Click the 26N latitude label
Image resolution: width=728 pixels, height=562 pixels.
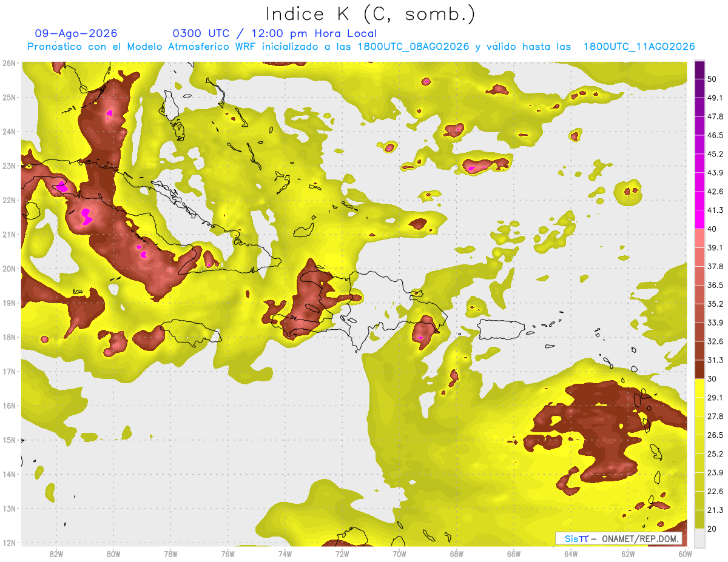coord(8,63)
